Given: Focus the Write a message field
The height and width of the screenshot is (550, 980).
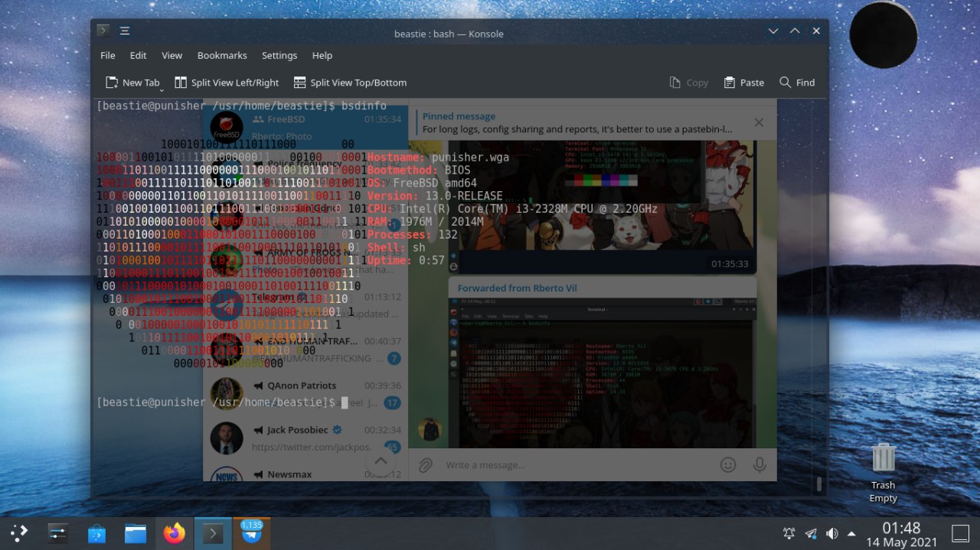Looking at the screenshot, I should (x=578, y=465).
